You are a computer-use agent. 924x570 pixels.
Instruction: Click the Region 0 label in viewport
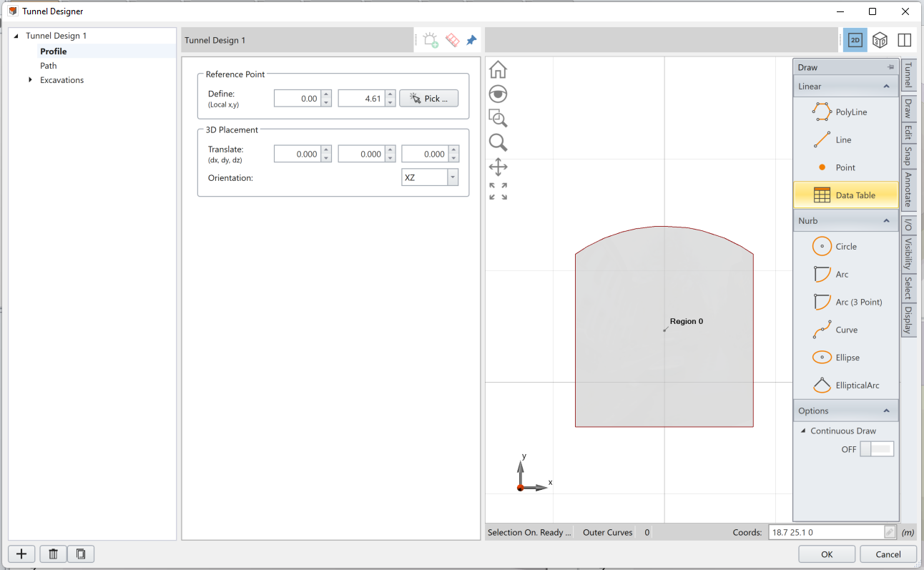coord(686,321)
